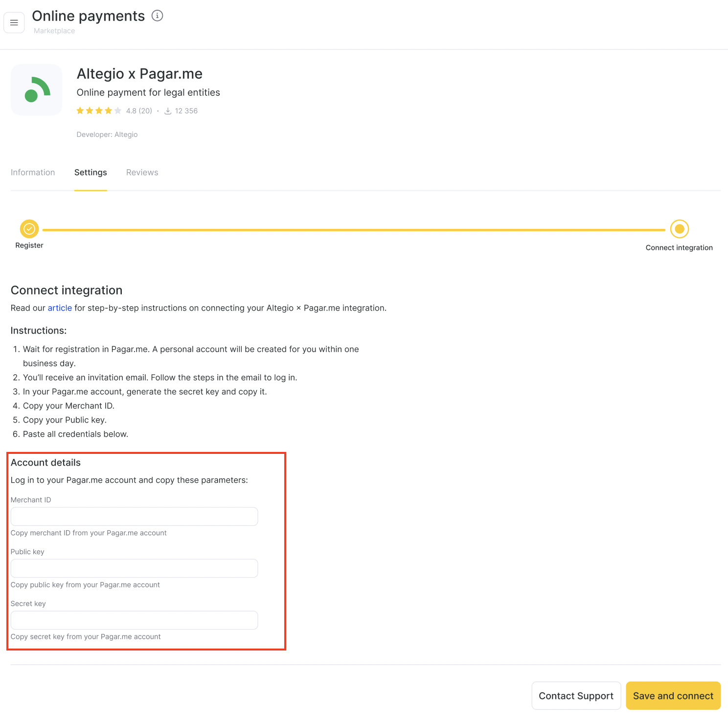
Task: Click 'Paste all credentials below.' instruction
Action: click(x=75, y=434)
